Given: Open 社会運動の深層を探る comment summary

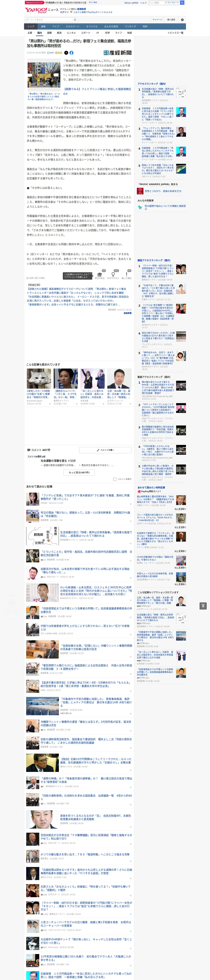Looking at the screenshot, I should (x=58, y=461).
